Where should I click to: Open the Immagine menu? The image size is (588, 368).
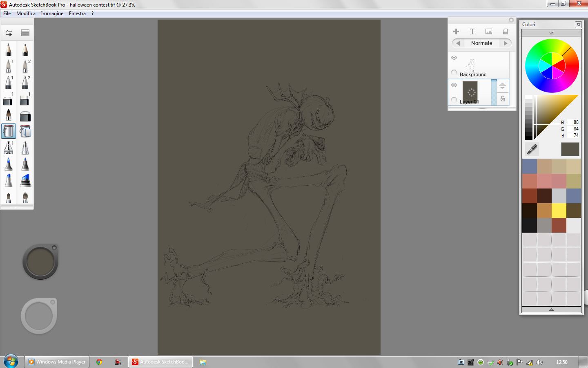[52, 13]
